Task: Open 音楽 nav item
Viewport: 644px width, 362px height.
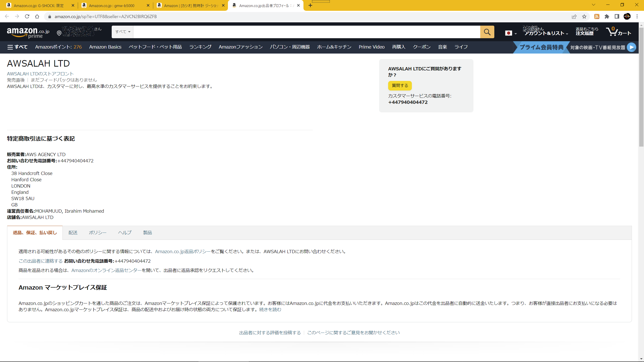Action: tap(442, 47)
